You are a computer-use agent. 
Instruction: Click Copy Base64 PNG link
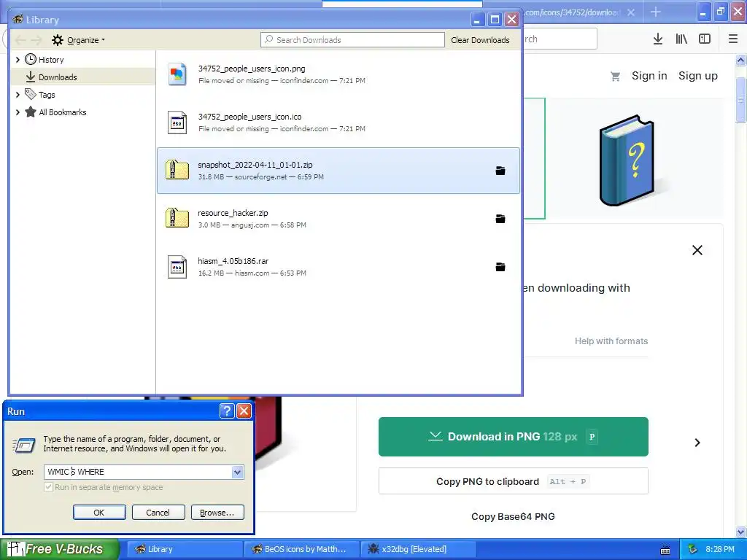pyautogui.click(x=513, y=517)
